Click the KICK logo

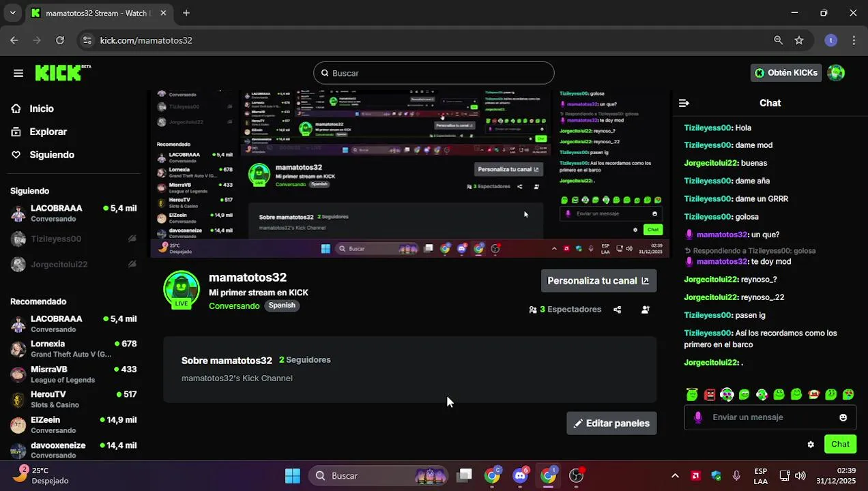pos(62,72)
